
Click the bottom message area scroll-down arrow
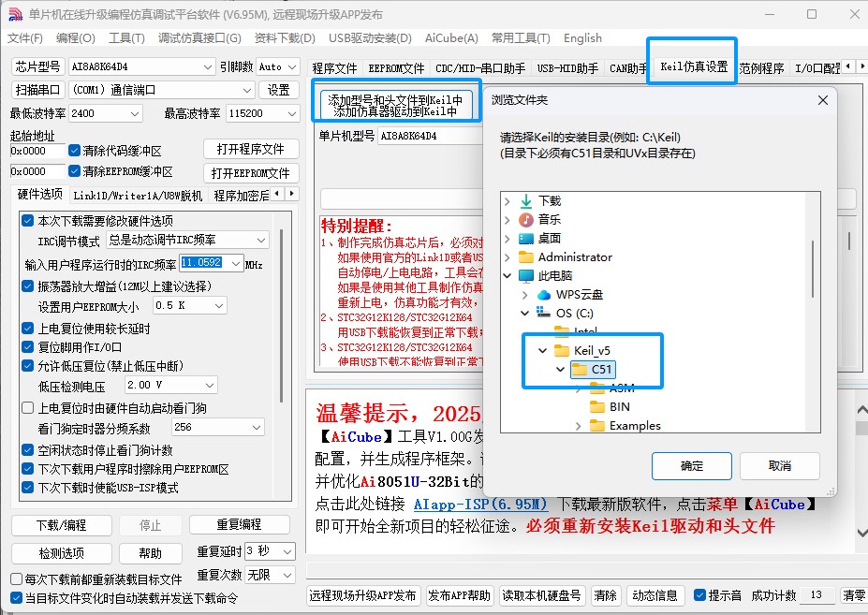(x=861, y=533)
